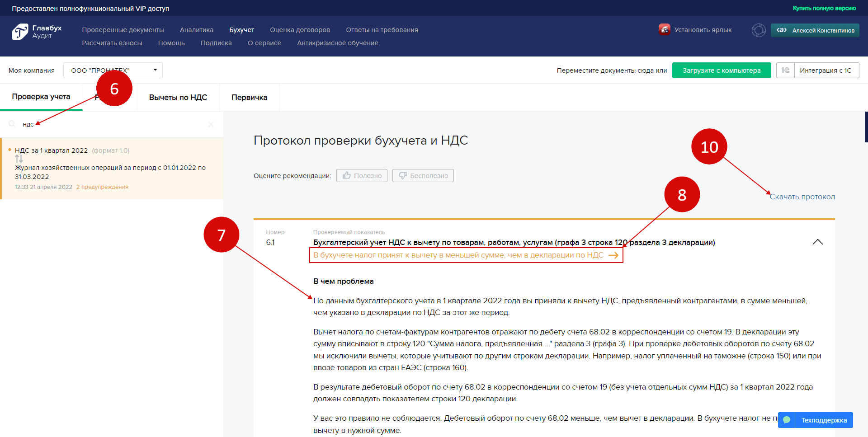Click the clear (X) icon in the search field
868x437 pixels.
210,124
